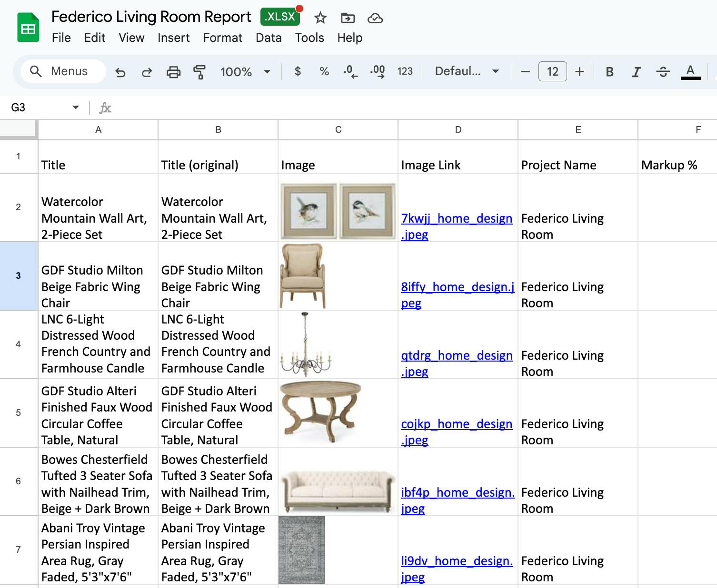Redo the last action
Image resolution: width=717 pixels, height=588 pixels.
(147, 72)
